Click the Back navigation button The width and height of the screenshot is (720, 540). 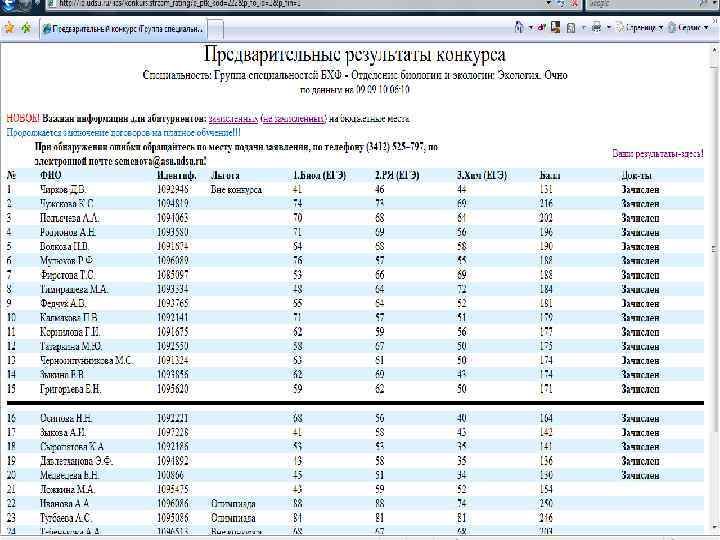[9, 4]
